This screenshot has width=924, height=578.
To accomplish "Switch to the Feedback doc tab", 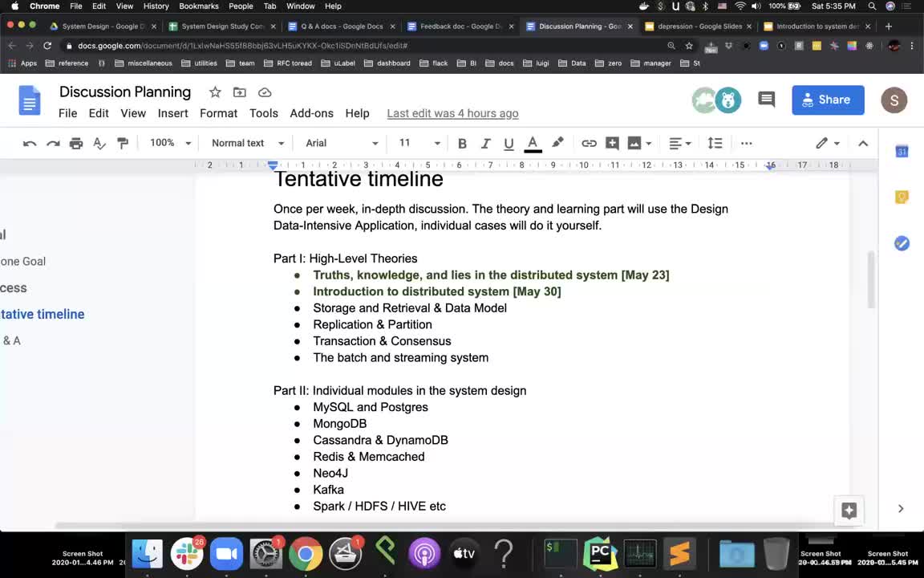I will pos(460,26).
